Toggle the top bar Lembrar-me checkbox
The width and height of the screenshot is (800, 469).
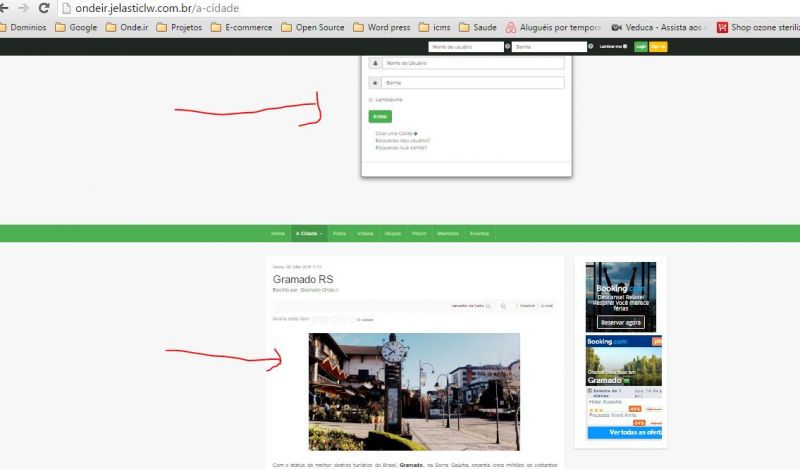point(625,46)
